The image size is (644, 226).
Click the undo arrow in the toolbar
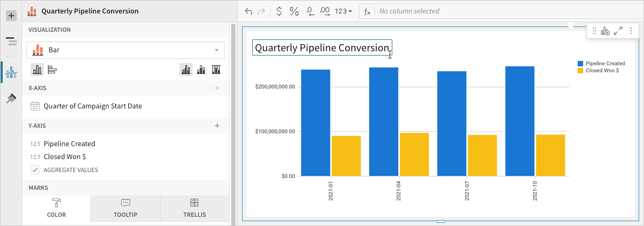pos(248,11)
